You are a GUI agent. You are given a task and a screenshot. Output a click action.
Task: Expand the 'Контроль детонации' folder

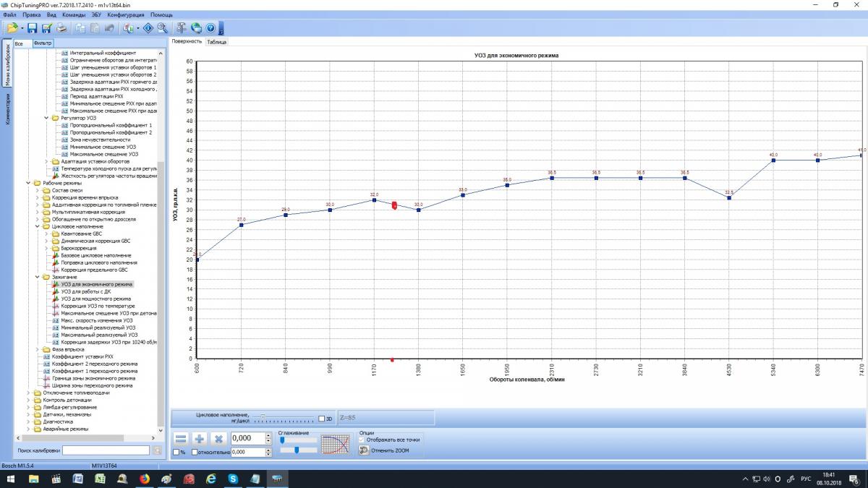28,400
